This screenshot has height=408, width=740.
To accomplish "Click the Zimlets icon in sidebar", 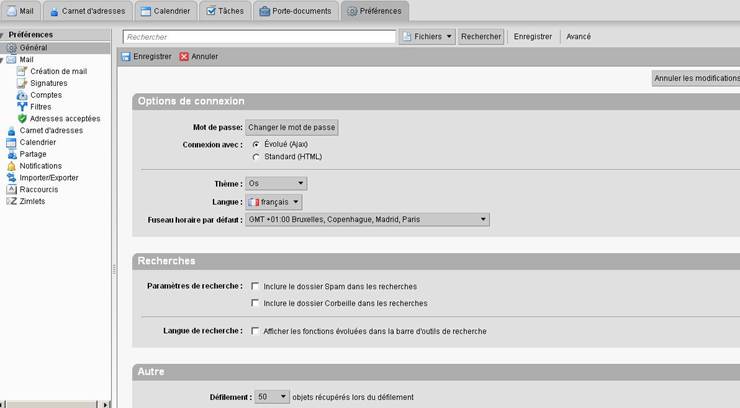I will tap(12, 201).
